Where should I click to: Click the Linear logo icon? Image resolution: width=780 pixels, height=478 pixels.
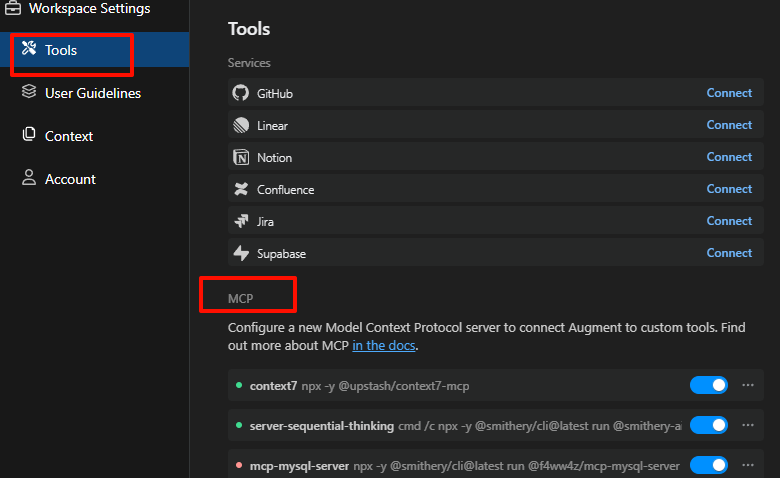(x=241, y=125)
